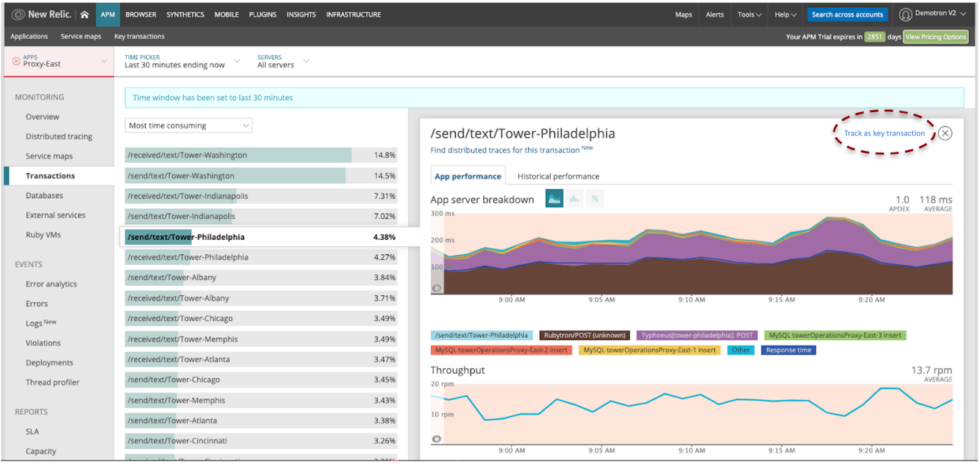This screenshot has width=980, height=464.
Task: Open SLA report in the sidebar
Action: (32, 432)
